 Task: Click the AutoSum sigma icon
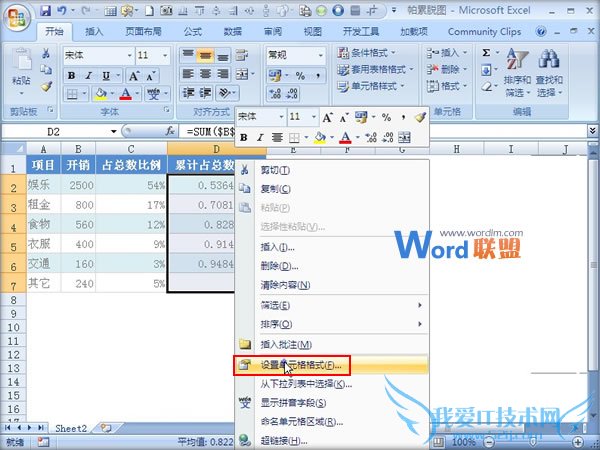[x=486, y=52]
